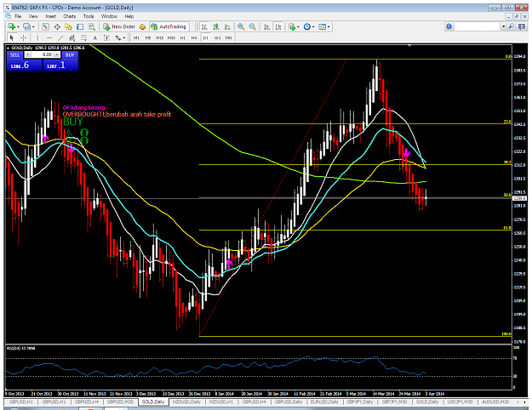Viewport: 532px width, 410px height.
Task: Switch timeframe to D1
Action: (206, 38)
